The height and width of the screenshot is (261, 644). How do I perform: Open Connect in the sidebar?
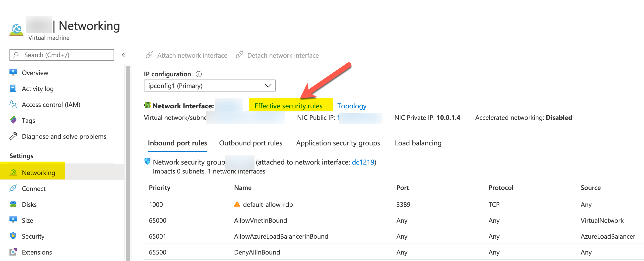[x=34, y=189]
